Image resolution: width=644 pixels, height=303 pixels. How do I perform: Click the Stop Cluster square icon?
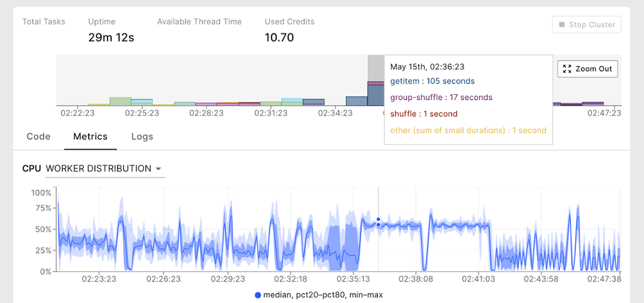pos(562,25)
